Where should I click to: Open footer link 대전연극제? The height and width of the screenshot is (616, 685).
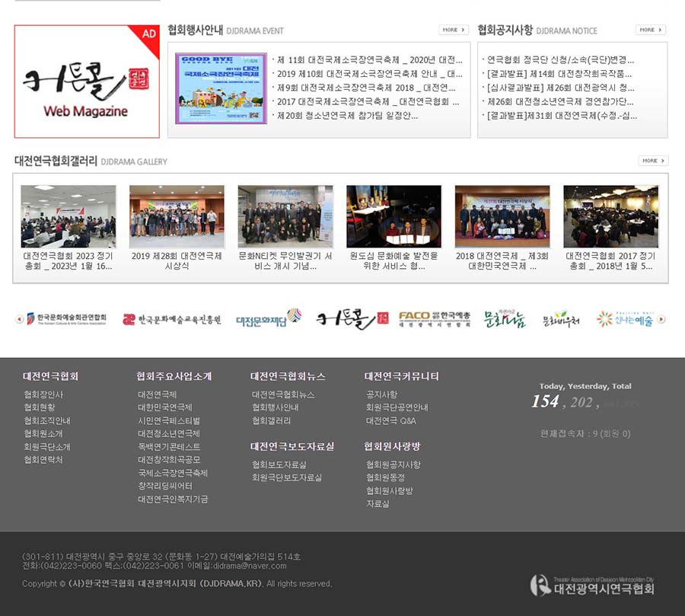pyautogui.click(x=158, y=394)
